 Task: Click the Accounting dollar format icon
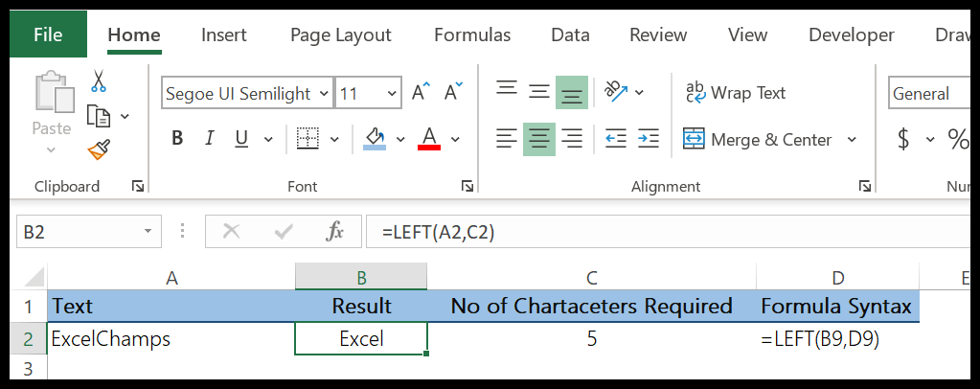click(903, 139)
